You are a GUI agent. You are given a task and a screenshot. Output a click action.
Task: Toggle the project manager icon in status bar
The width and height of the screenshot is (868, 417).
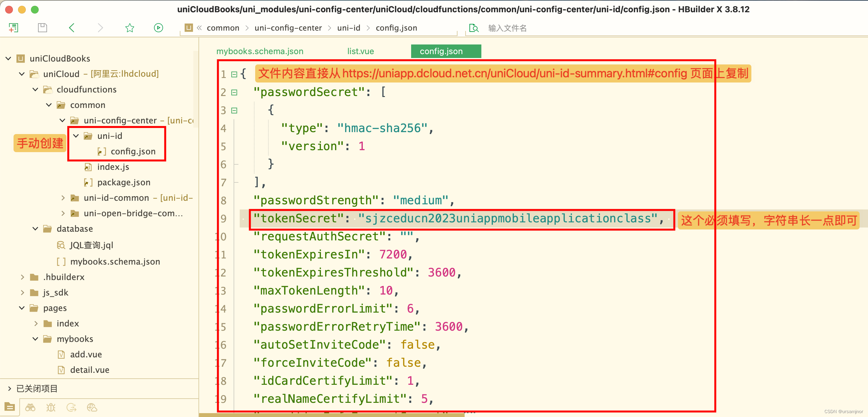(x=9, y=407)
